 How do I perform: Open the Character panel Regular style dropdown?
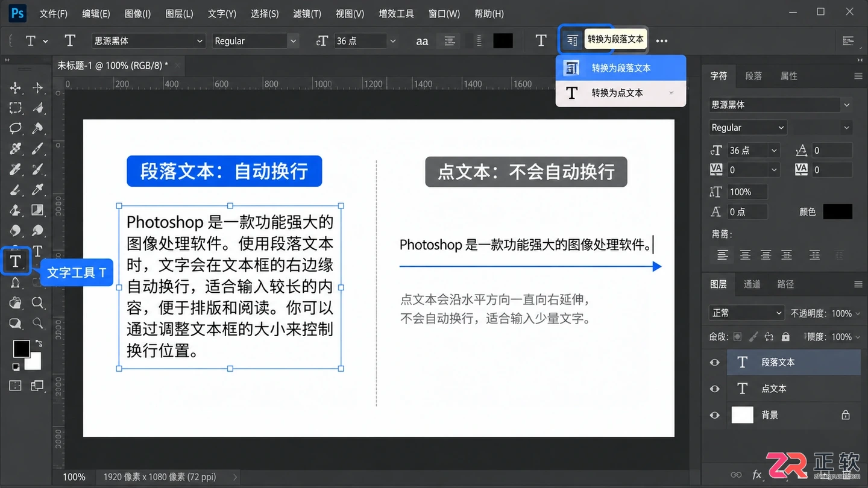[x=748, y=128]
